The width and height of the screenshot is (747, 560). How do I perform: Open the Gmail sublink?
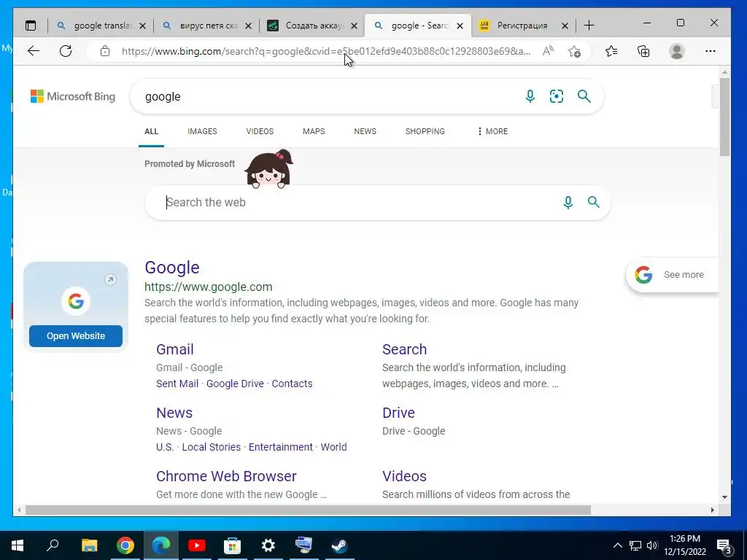(x=175, y=349)
